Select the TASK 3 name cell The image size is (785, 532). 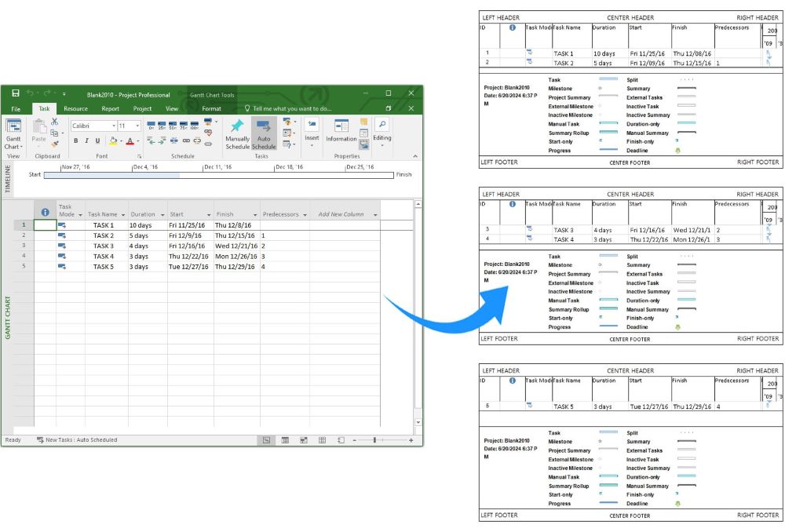tap(104, 246)
